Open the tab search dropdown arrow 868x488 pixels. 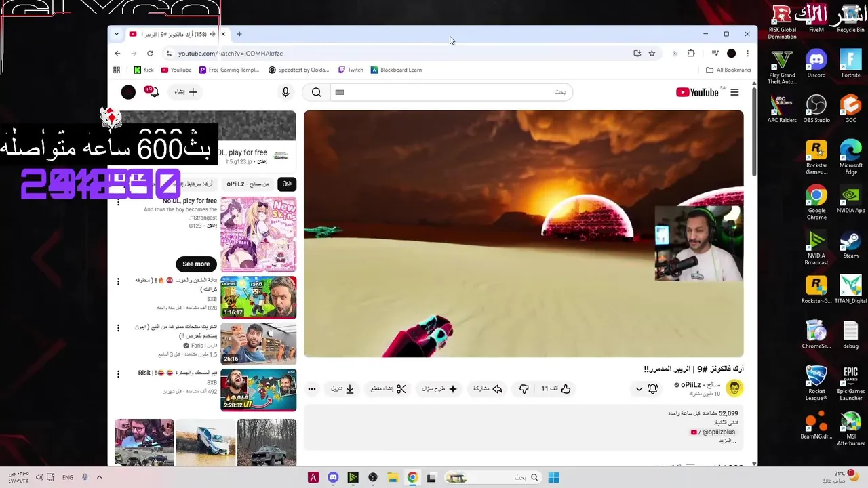click(x=117, y=34)
